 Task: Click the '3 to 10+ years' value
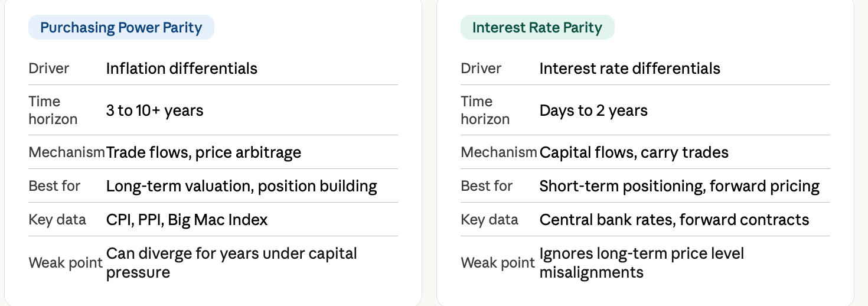pos(155,110)
